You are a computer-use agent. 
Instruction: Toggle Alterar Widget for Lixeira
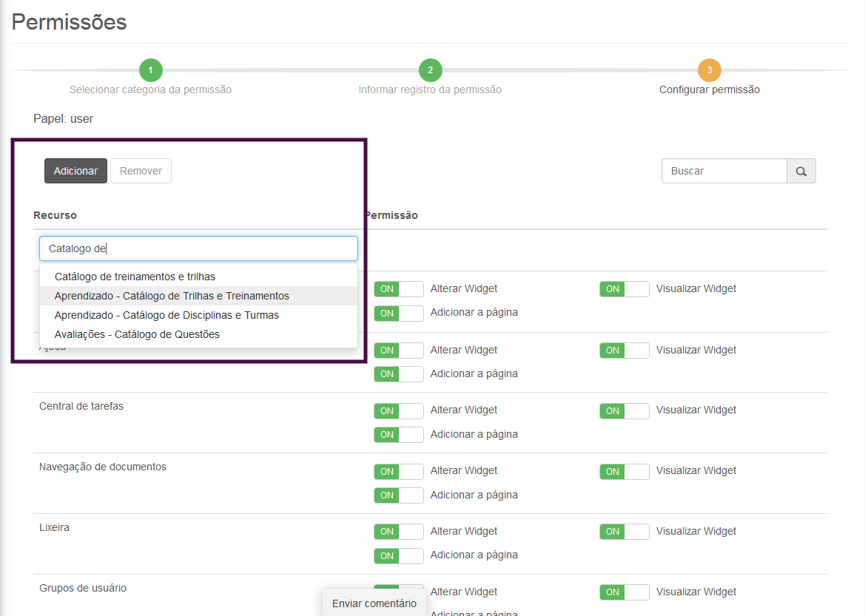pos(399,532)
